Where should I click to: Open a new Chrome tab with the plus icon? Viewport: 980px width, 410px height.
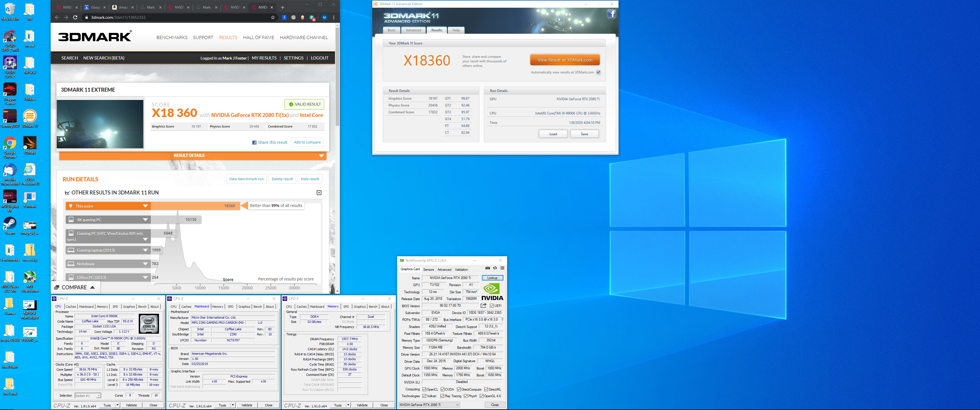tap(282, 7)
